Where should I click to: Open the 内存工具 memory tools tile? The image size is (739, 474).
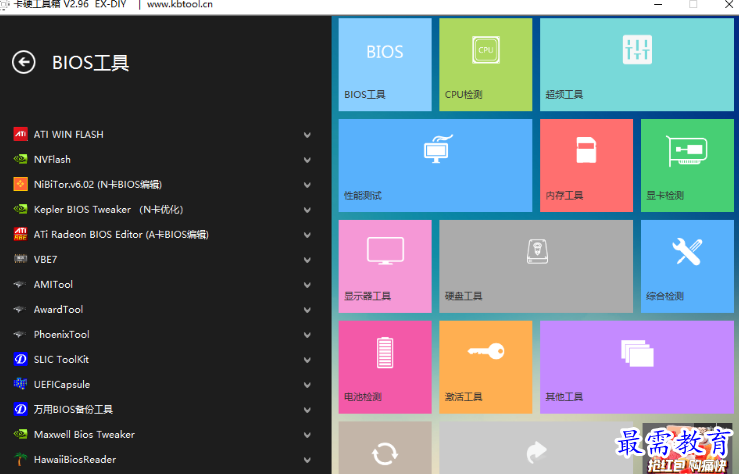tap(586, 165)
